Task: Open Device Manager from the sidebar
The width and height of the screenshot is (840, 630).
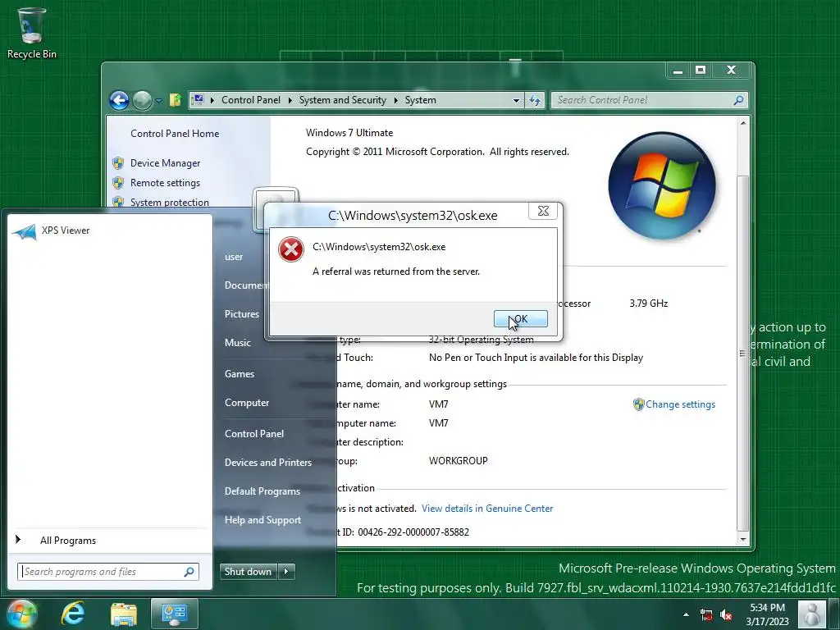Action: [165, 163]
